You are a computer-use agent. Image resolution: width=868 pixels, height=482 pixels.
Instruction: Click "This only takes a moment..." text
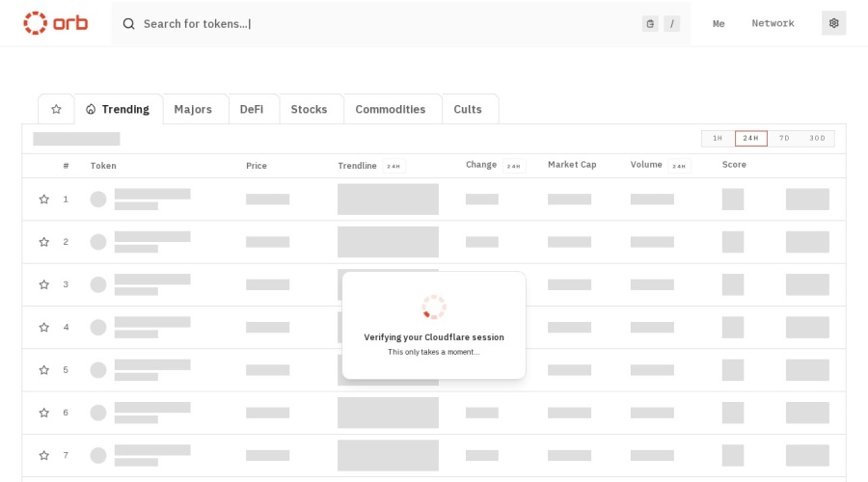(x=434, y=352)
